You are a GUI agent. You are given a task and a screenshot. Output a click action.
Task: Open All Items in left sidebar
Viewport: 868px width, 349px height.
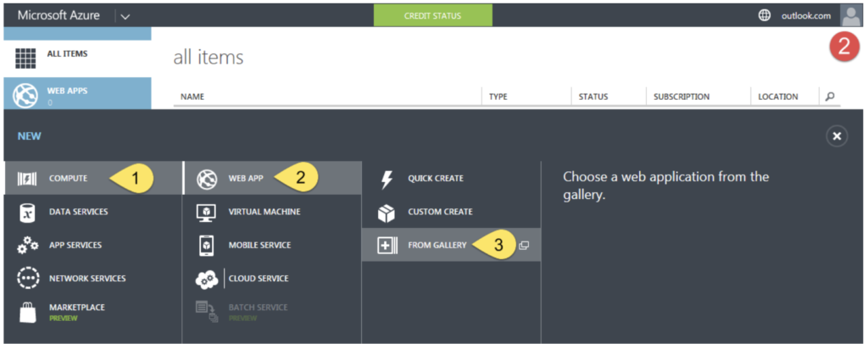[77, 58]
